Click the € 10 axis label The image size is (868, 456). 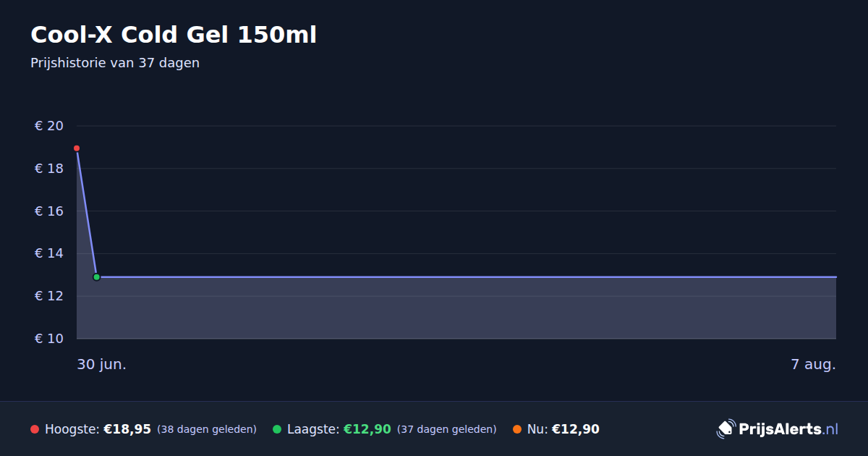click(49, 339)
